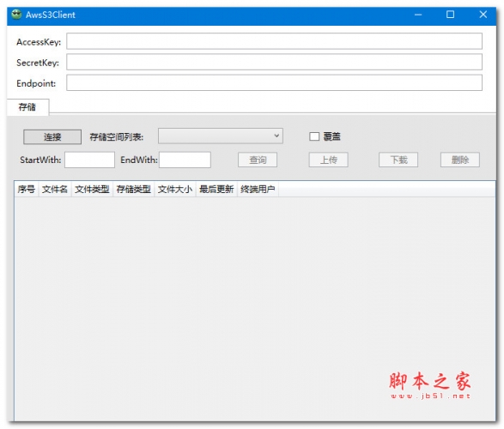Click the 连接 connect button

coord(52,137)
